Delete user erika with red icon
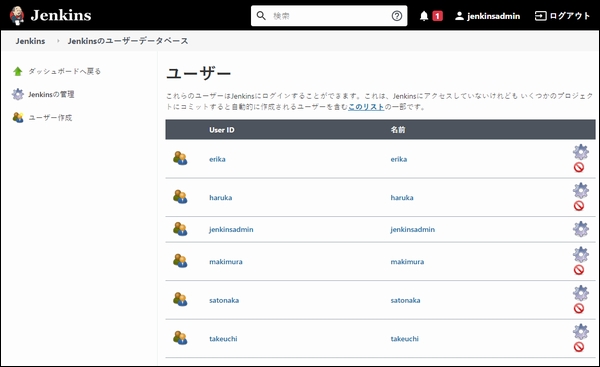 click(579, 167)
